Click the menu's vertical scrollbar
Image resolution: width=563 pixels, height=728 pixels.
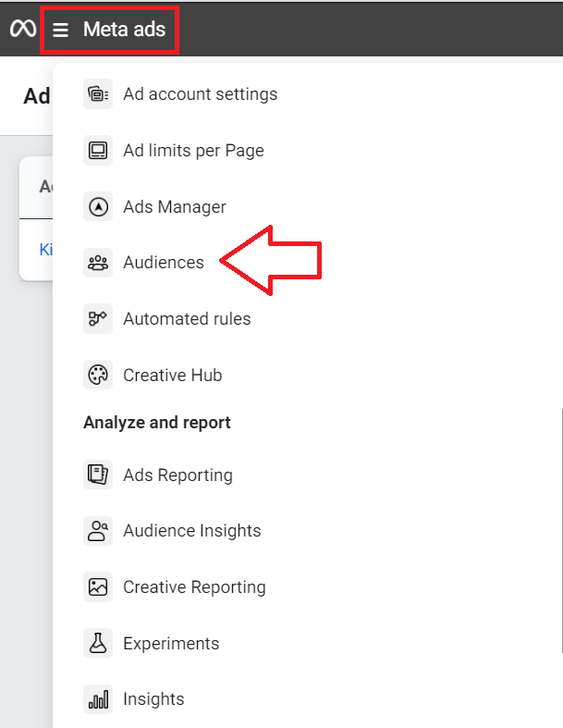tap(561, 531)
